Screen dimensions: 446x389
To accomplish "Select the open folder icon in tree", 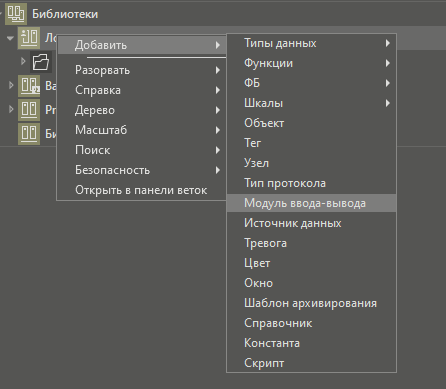I will (41, 62).
